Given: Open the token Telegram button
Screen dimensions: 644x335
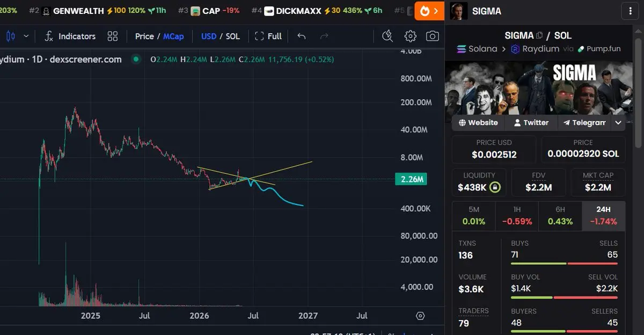Looking at the screenshot, I should point(584,123).
